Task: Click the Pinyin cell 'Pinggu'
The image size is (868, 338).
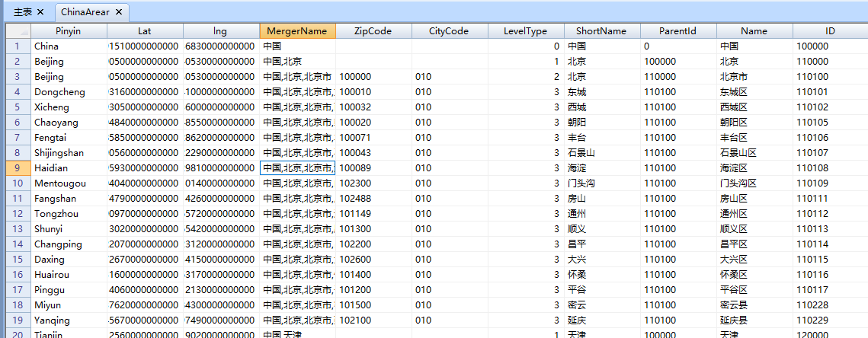Action: click(69, 290)
